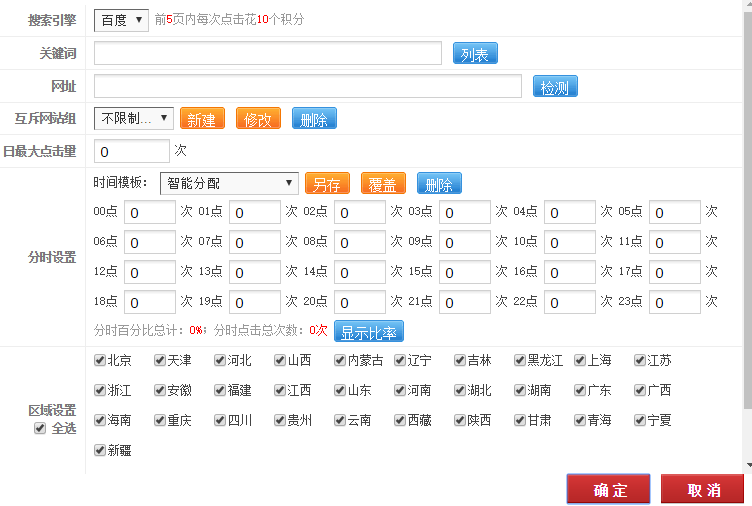
Task: Toggle the 新疆 checkbox
Action: point(100,450)
